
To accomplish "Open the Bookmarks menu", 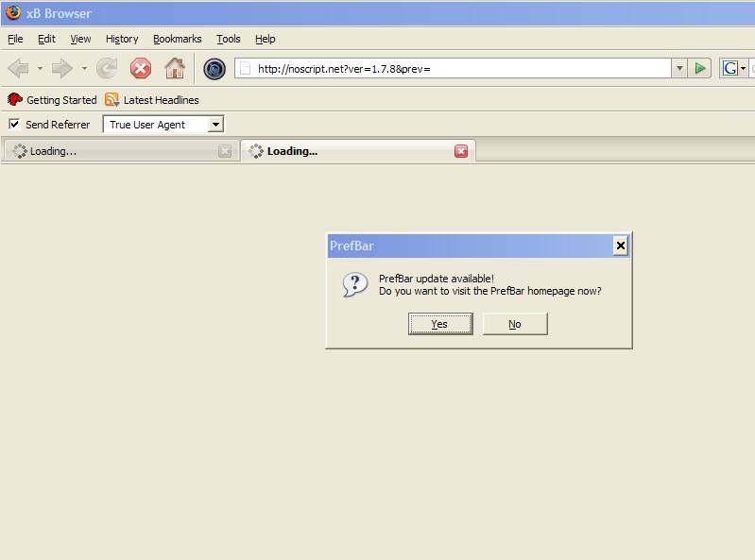I will 178,39.
